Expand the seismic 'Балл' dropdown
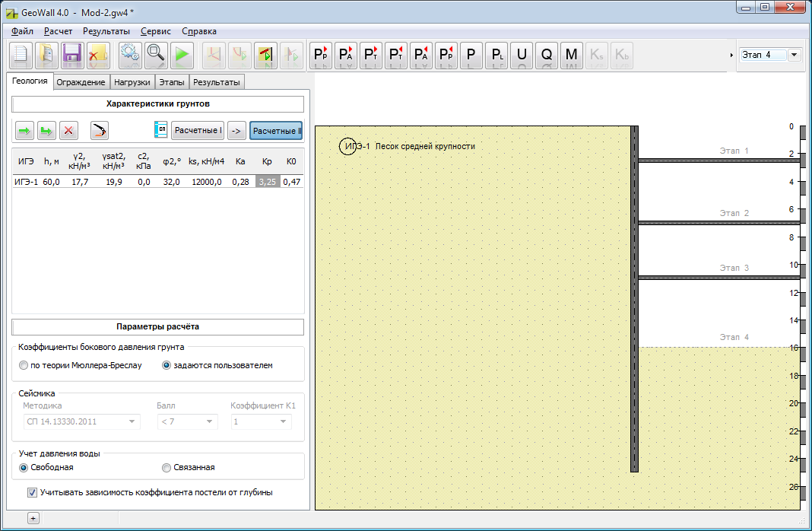 click(187, 421)
